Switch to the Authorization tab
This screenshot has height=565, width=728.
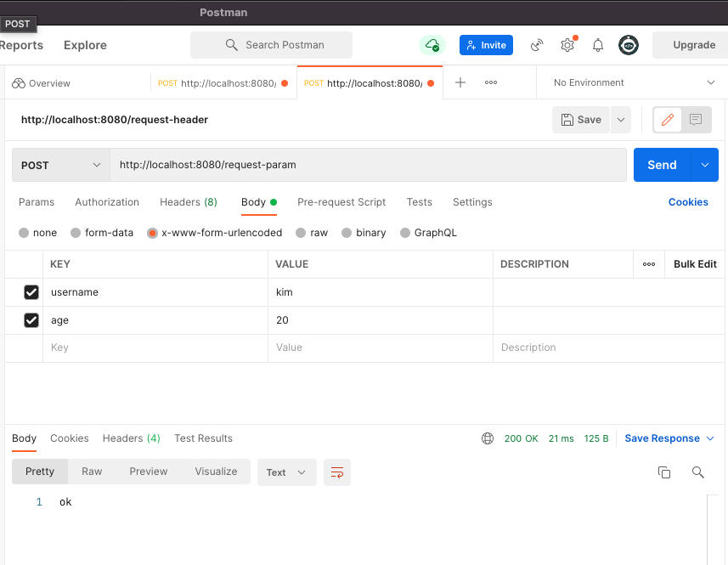(x=107, y=202)
